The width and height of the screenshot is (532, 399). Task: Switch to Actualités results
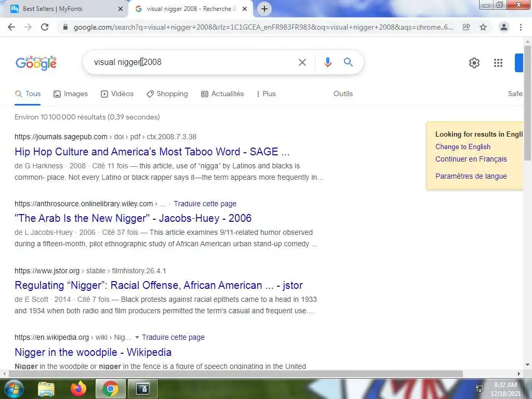click(222, 94)
